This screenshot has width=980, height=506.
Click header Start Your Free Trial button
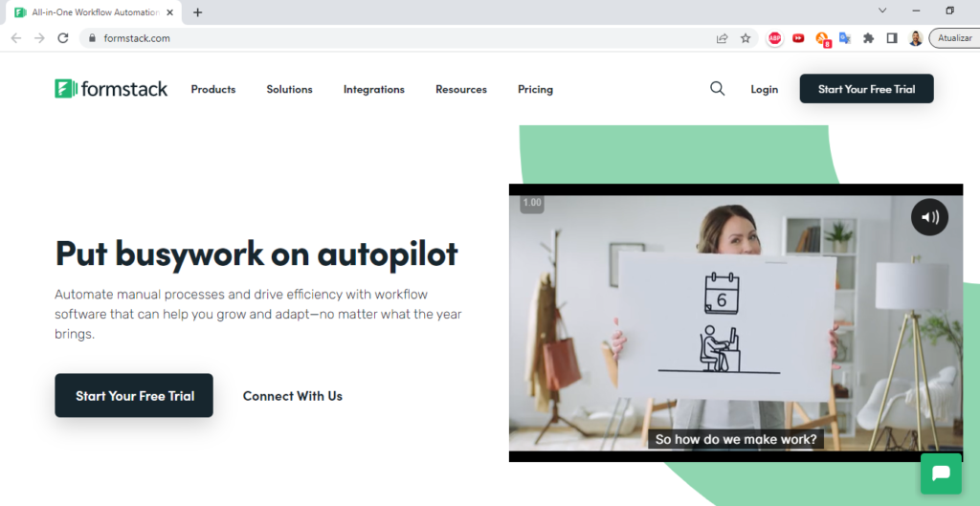[x=866, y=89]
